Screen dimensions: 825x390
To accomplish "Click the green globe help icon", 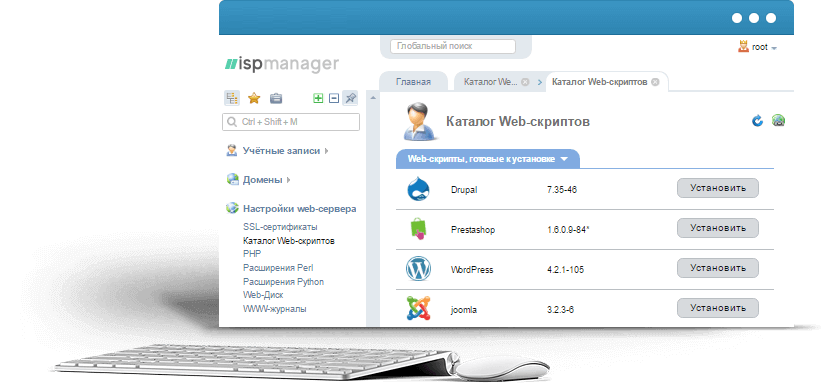I will tap(778, 121).
